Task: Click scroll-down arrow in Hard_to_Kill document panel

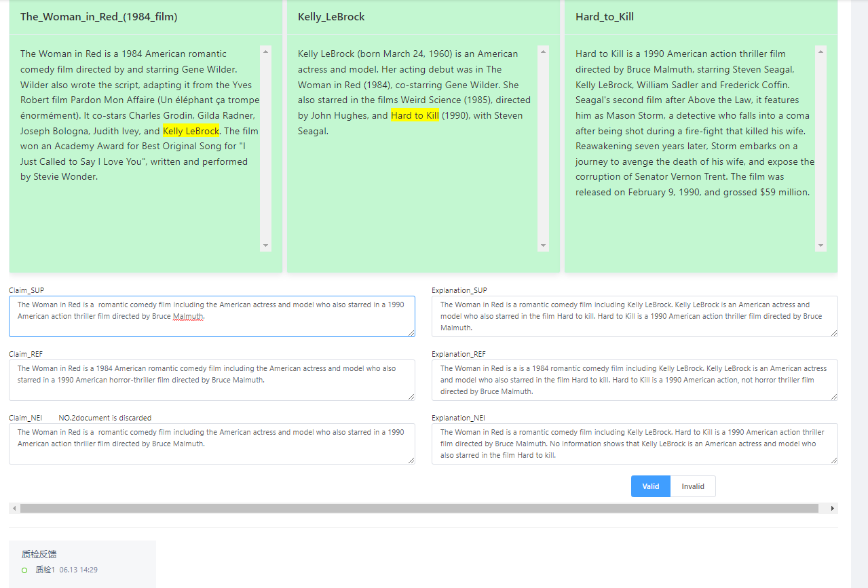Action: 820,246
